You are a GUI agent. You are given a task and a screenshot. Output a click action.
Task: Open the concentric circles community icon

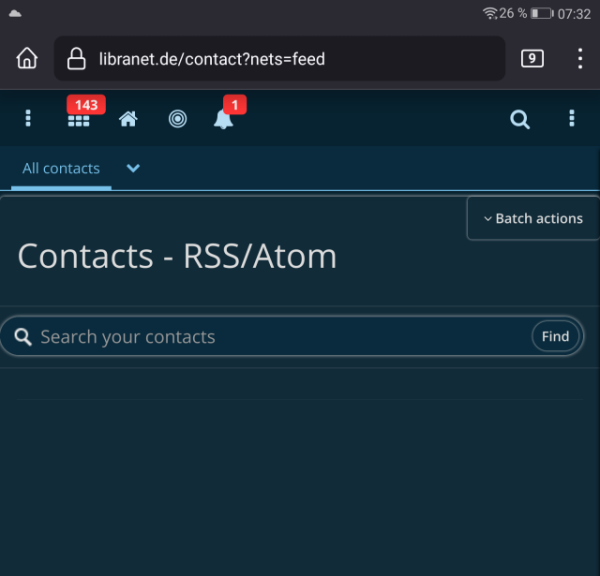coord(178,119)
